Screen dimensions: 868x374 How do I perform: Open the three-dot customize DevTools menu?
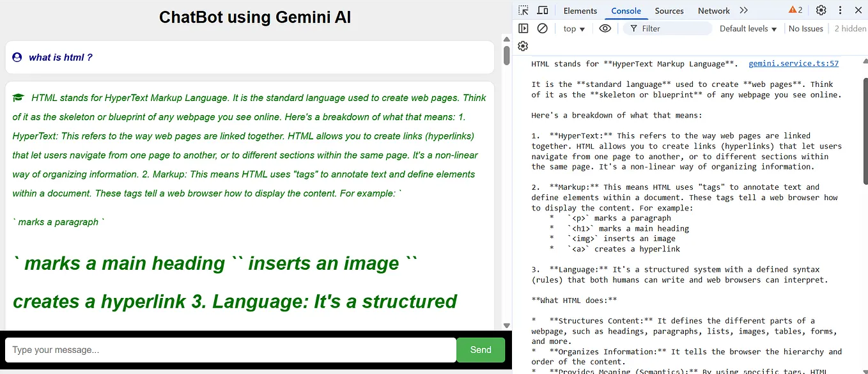pos(841,10)
